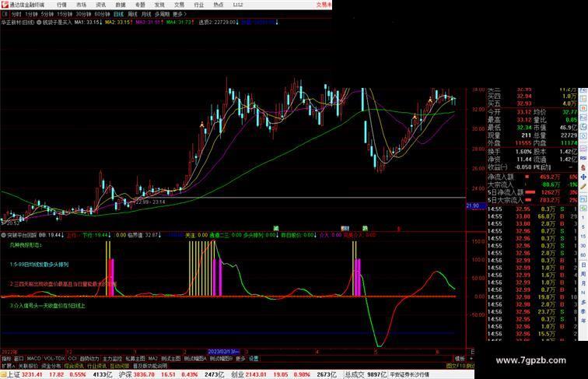The width and height of the screenshot is (588, 379).
Task: Click the 15 minute shortcut in right toolbar
Action: click(x=583, y=237)
